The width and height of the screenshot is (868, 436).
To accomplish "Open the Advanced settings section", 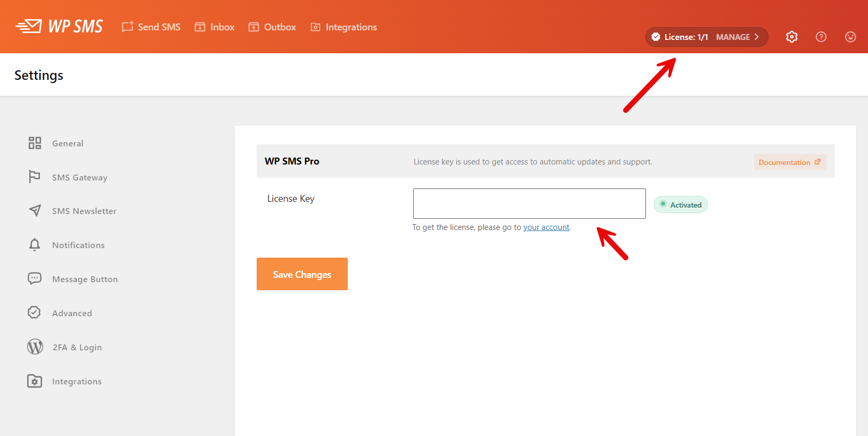I will pyautogui.click(x=72, y=313).
